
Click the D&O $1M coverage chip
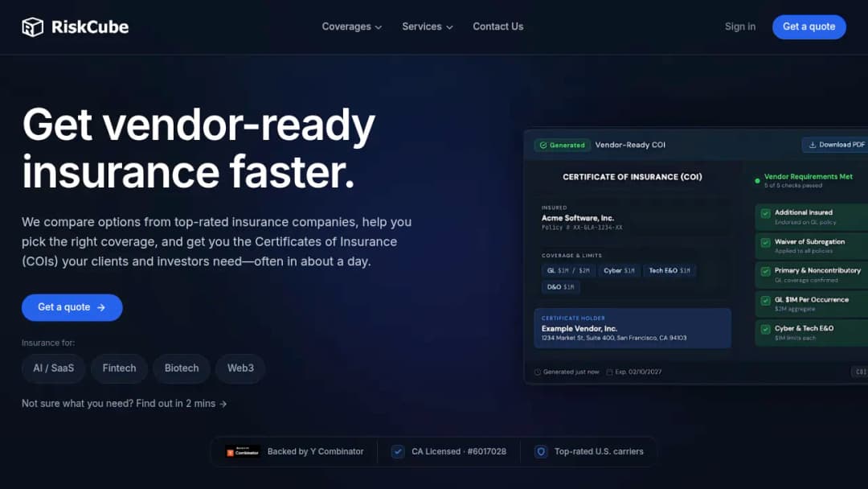click(x=561, y=287)
